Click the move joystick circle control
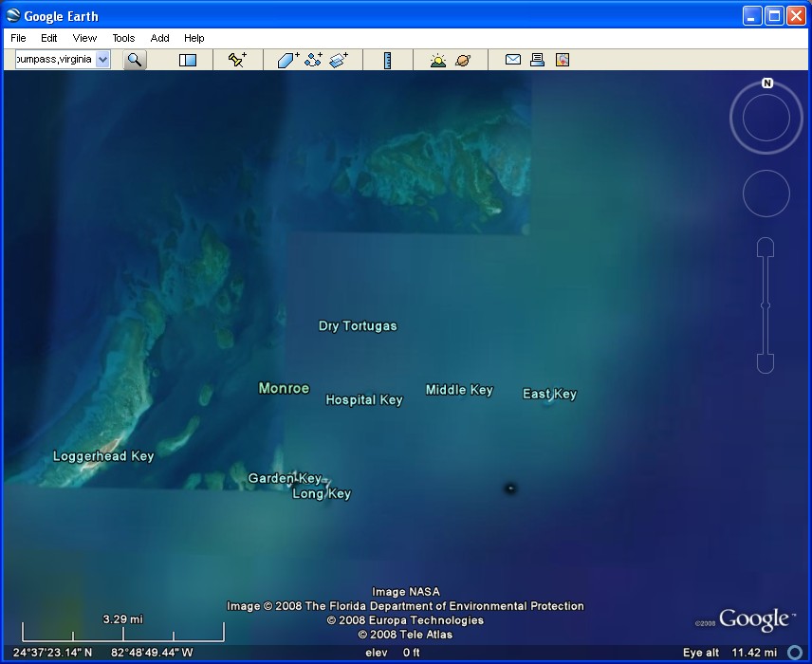 coord(766,194)
